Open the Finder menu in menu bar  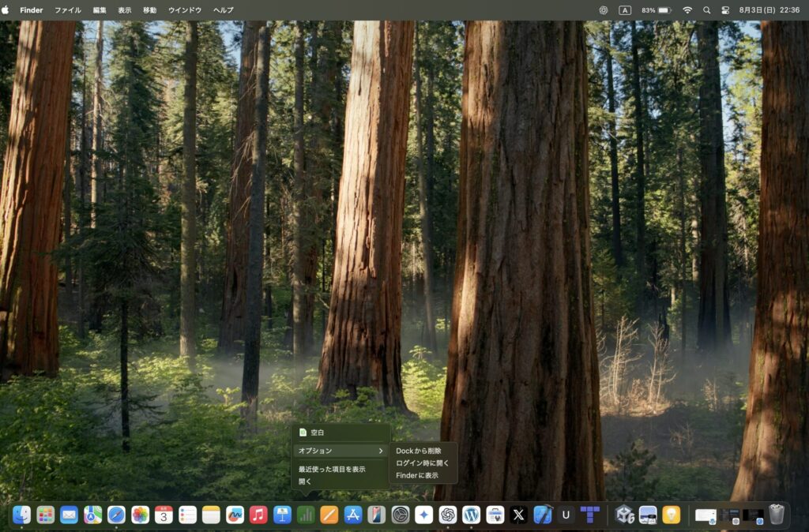pos(31,9)
